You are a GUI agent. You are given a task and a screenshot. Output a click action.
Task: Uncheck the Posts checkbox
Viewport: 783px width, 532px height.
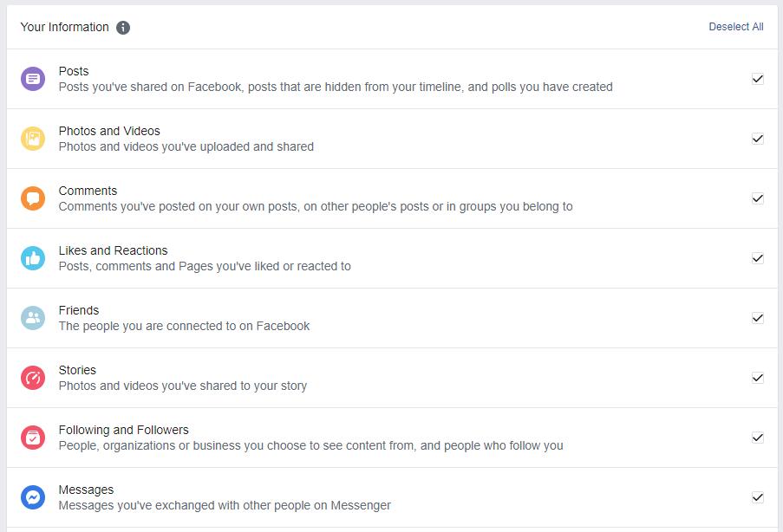point(758,79)
